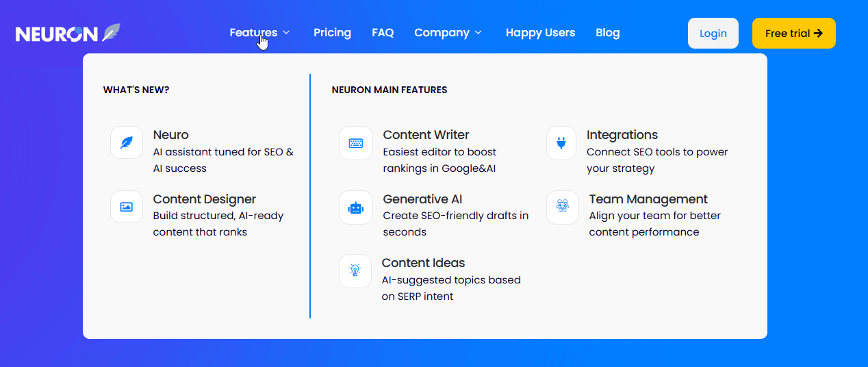Screen dimensions: 868x367
Task: Expand the Company dropdown menu
Action: [x=442, y=33]
